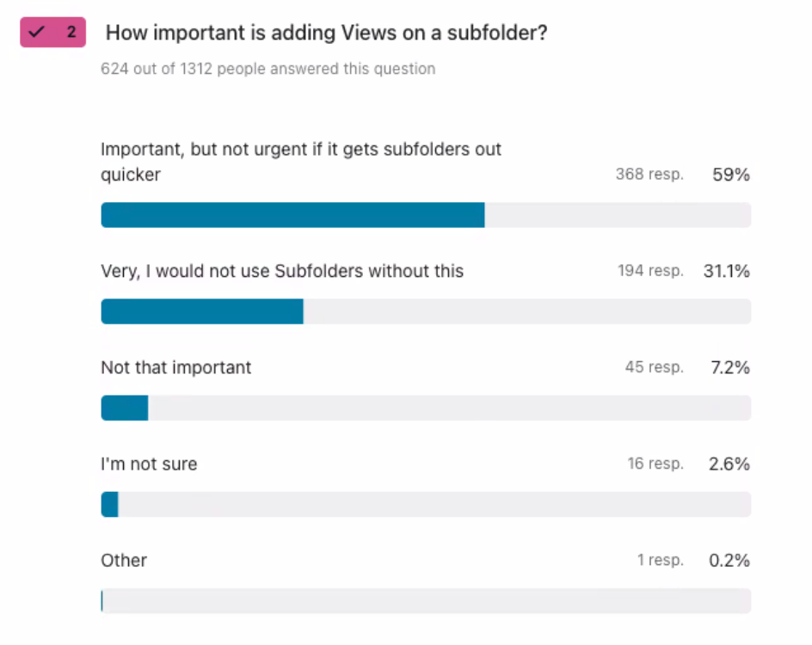Select the 'Important, but not urgent' answer label

click(x=301, y=162)
